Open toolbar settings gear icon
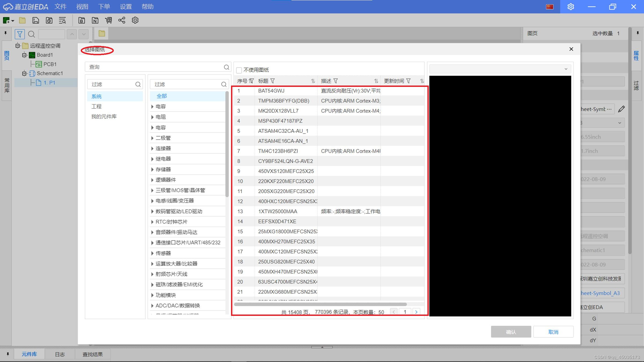This screenshot has height=362, width=644. (x=135, y=20)
